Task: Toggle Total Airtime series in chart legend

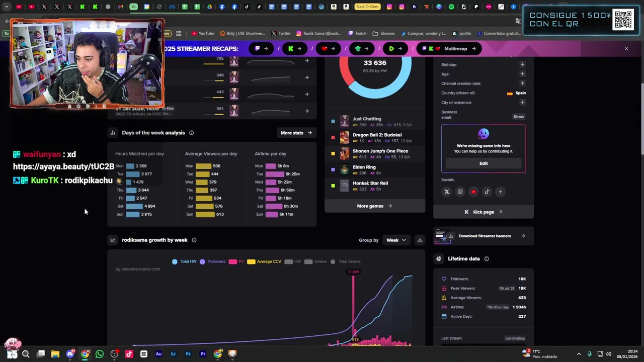Action: tap(345, 261)
